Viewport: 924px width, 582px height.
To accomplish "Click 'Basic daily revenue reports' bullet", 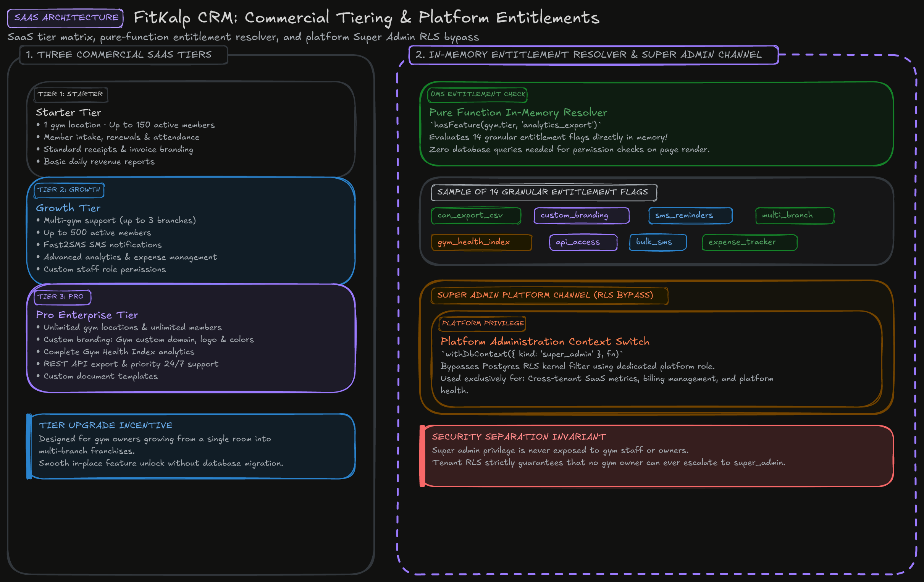I will pyautogui.click(x=95, y=162).
